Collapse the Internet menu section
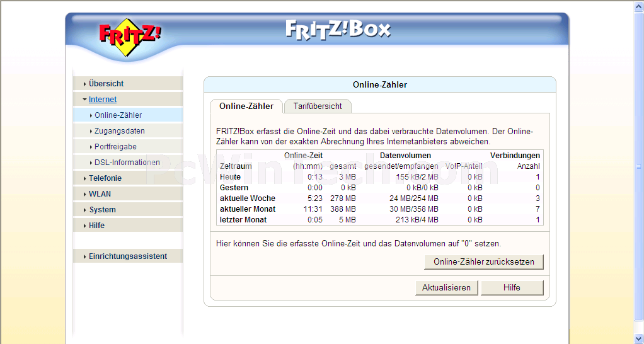Screen dimensions: 644x344 pyautogui.click(x=128, y=100)
